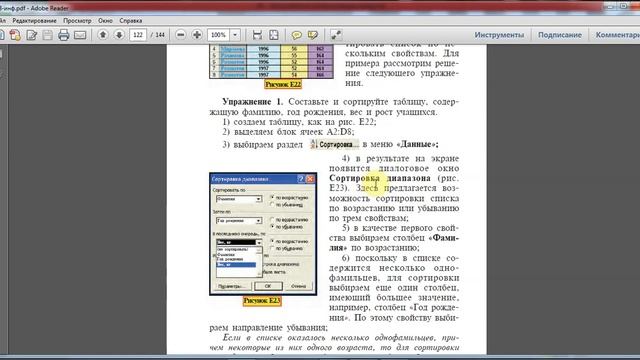Image resolution: width=640 pixels, height=360 pixels.
Task: Open the Инструменты pane
Action: pyautogui.click(x=499, y=35)
